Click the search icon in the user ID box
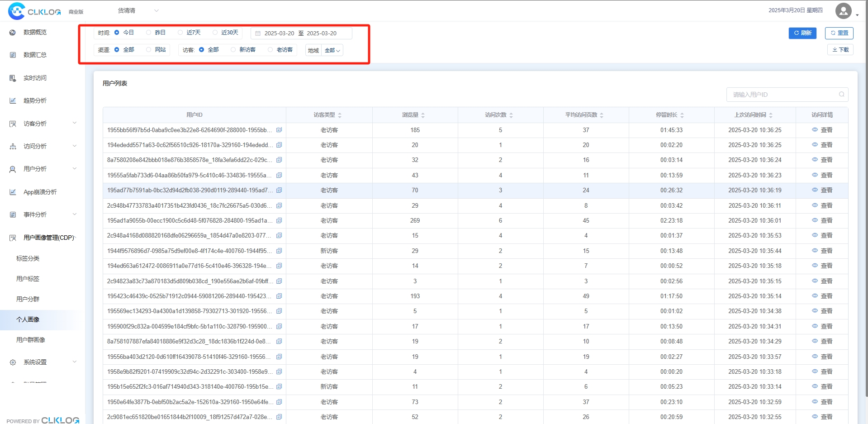The image size is (868, 424). [841, 95]
